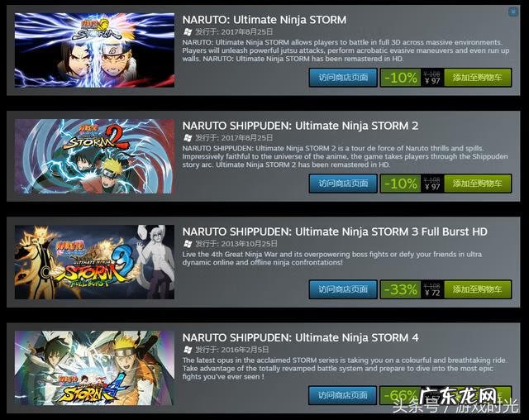Open the STORM 2 cover artwork
Image resolution: width=529 pixels, height=420 pixels.
pyautogui.click(x=94, y=156)
